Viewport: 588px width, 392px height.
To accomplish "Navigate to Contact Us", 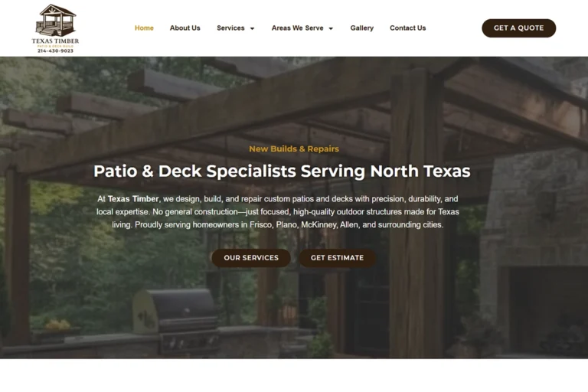I will pyautogui.click(x=407, y=28).
